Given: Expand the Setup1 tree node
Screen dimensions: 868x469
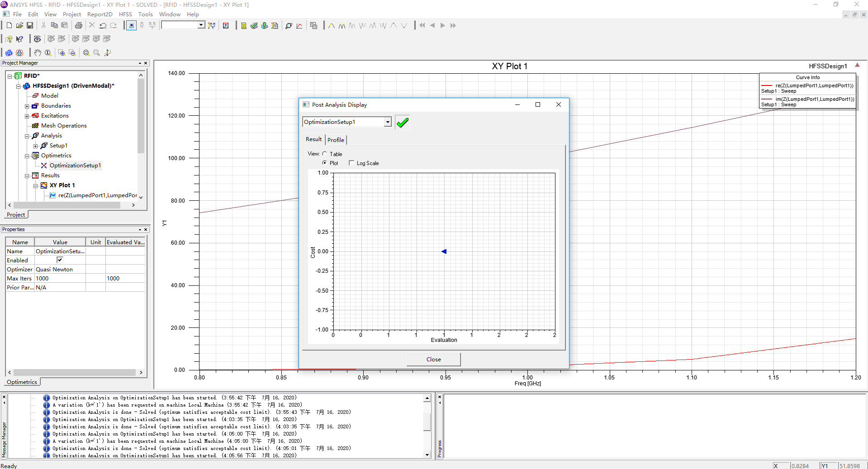Looking at the screenshot, I should (36, 146).
